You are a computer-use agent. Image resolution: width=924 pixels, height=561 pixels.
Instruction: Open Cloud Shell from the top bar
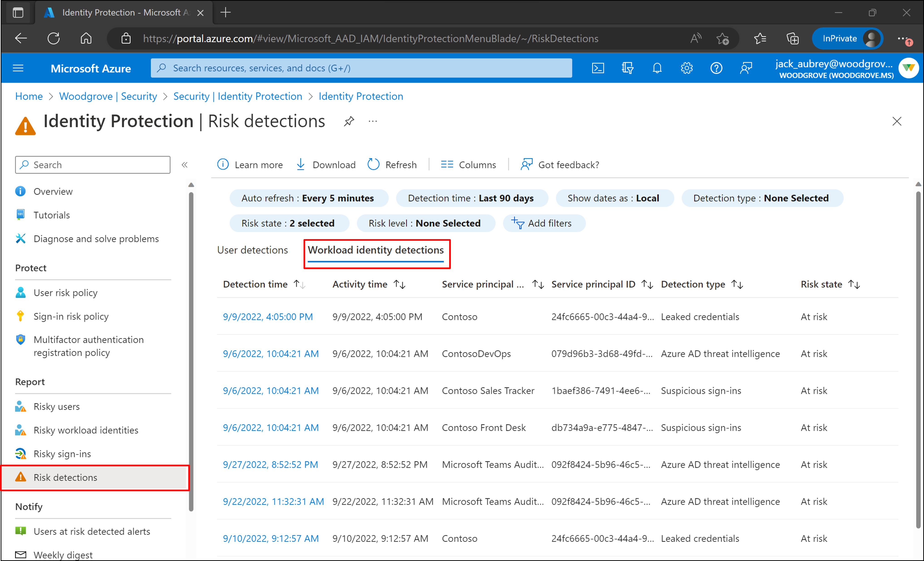[598, 68]
